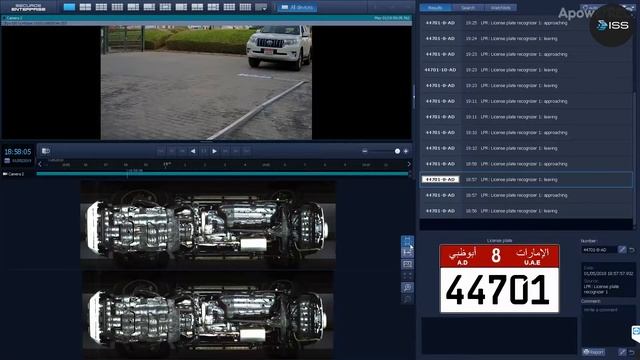Click the recognized 44701 license plate image
640x360 pixels.
point(499,279)
